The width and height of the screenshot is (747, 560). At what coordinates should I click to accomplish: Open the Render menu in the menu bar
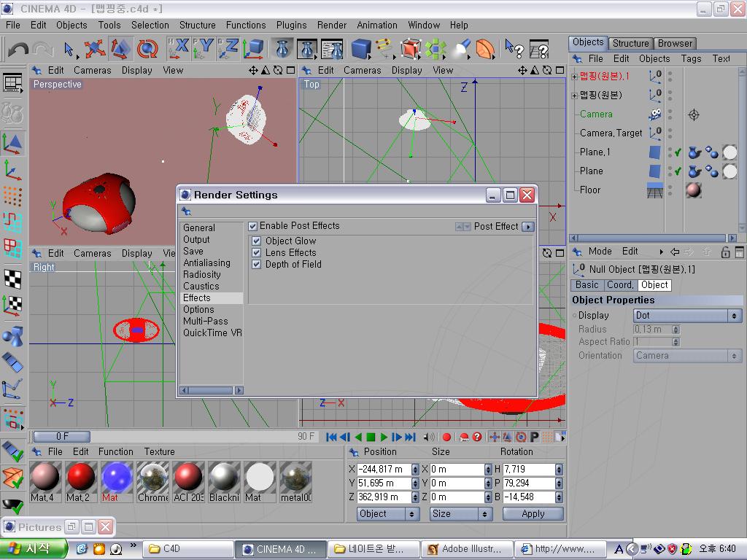[332, 25]
